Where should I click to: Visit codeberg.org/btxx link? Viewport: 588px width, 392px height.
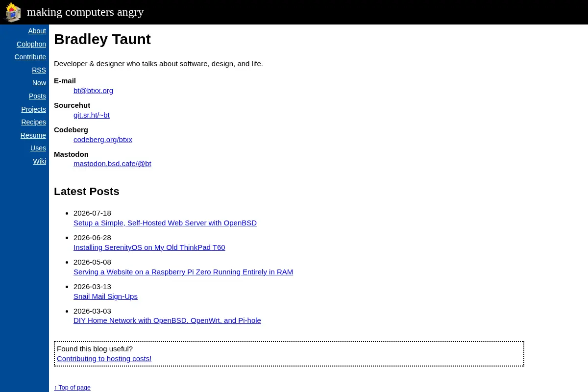103,140
